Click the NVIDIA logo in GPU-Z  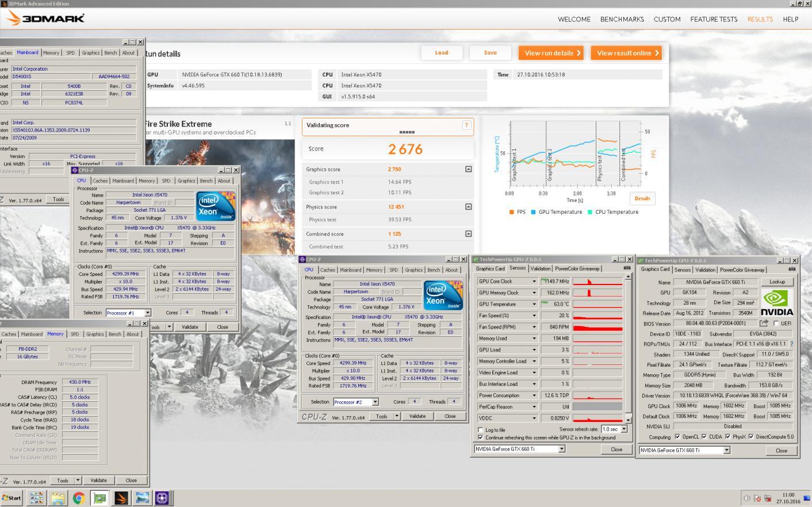(777, 302)
